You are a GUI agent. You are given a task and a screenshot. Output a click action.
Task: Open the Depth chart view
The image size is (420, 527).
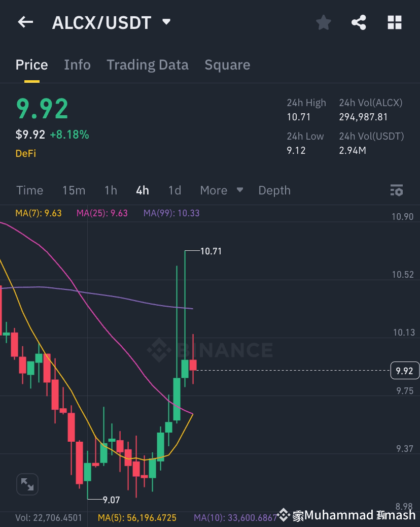(x=274, y=190)
